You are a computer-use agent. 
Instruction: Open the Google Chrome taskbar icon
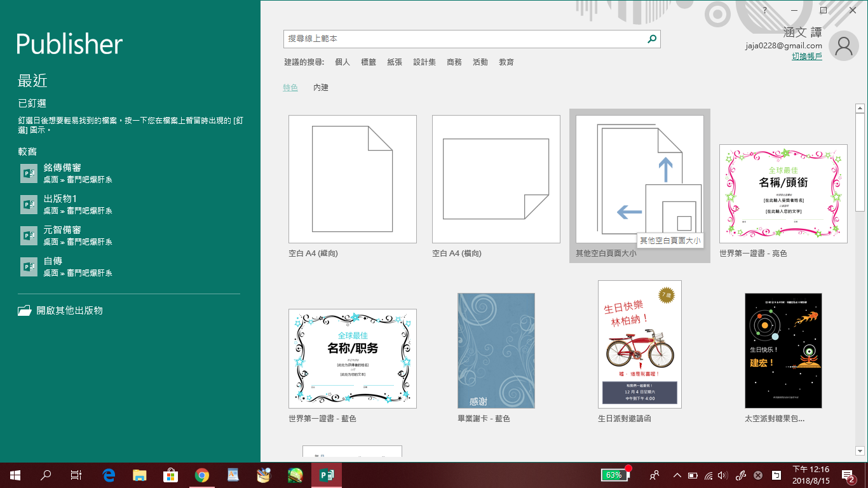202,475
